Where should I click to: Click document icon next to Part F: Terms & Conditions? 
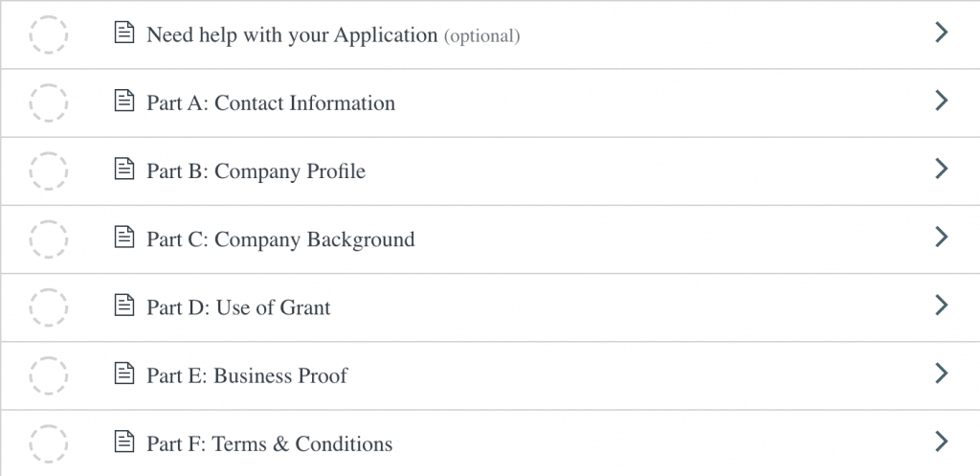click(x=124, y=441)
